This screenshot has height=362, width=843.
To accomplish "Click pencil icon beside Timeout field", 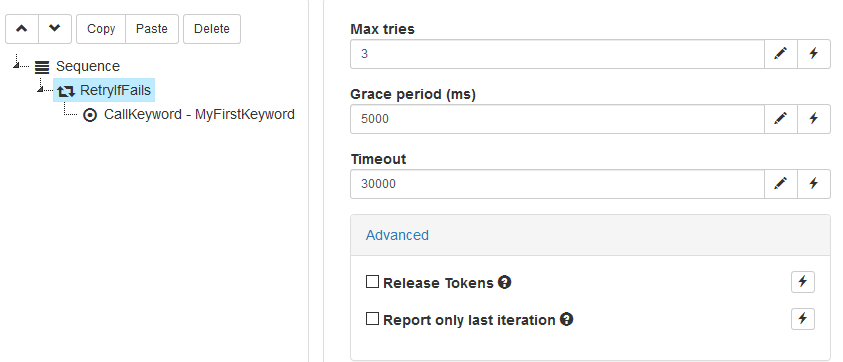I will coord(781,184).
